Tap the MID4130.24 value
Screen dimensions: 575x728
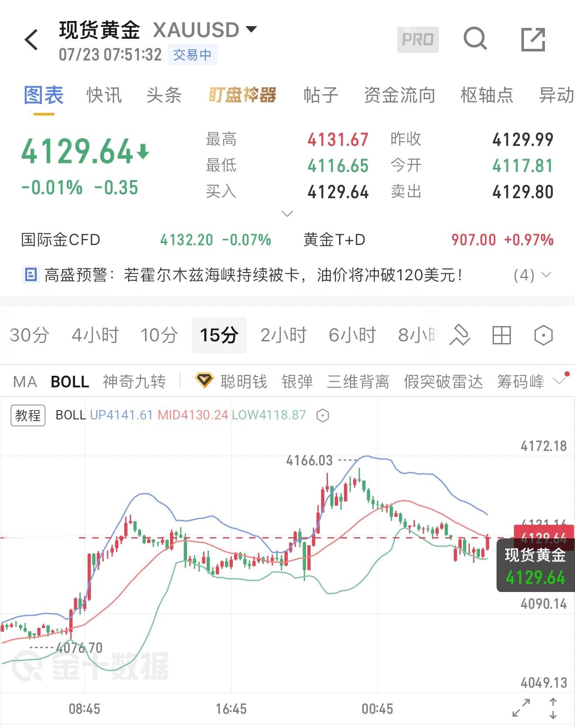click(x=193, y=415)
